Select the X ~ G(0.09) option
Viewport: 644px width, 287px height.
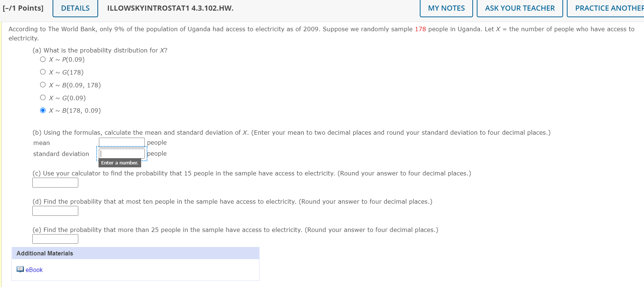pos(43,98)
